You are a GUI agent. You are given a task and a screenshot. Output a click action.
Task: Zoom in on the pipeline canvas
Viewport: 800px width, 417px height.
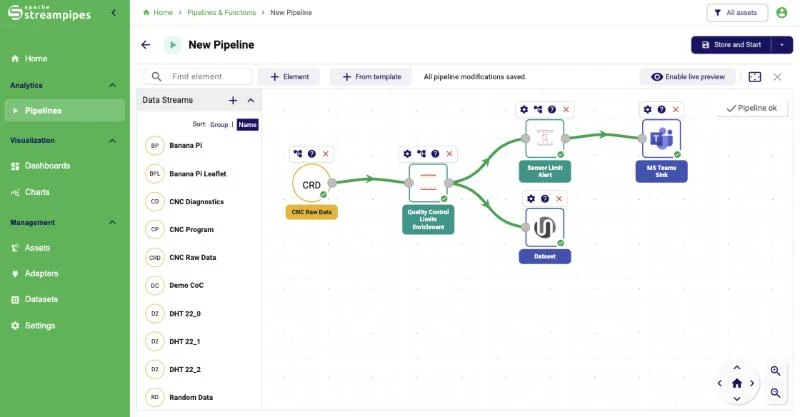775,371
